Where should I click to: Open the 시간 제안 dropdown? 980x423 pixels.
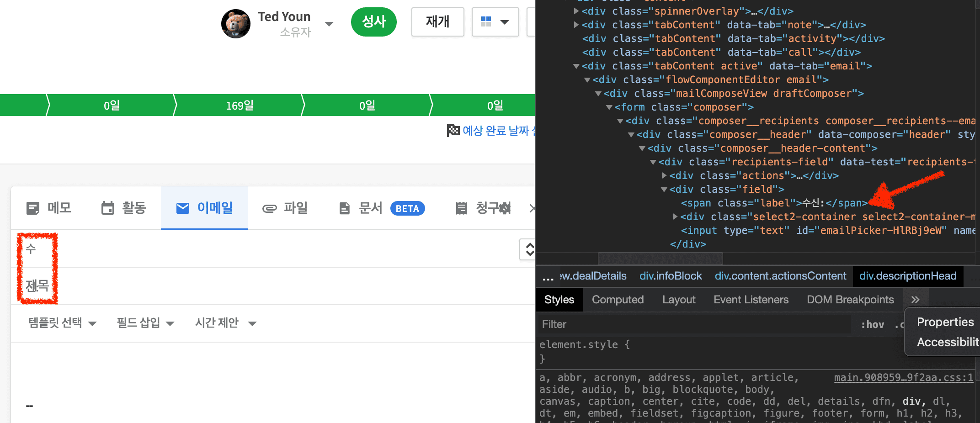225,323
